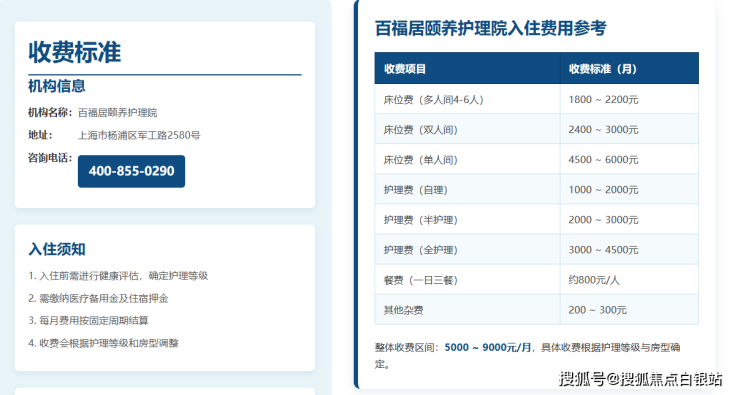The height and width of the screenshot is (395, 740).
Task: Select the 2400 ~ 3000元 price cell
Action: [x=629, y=129]
